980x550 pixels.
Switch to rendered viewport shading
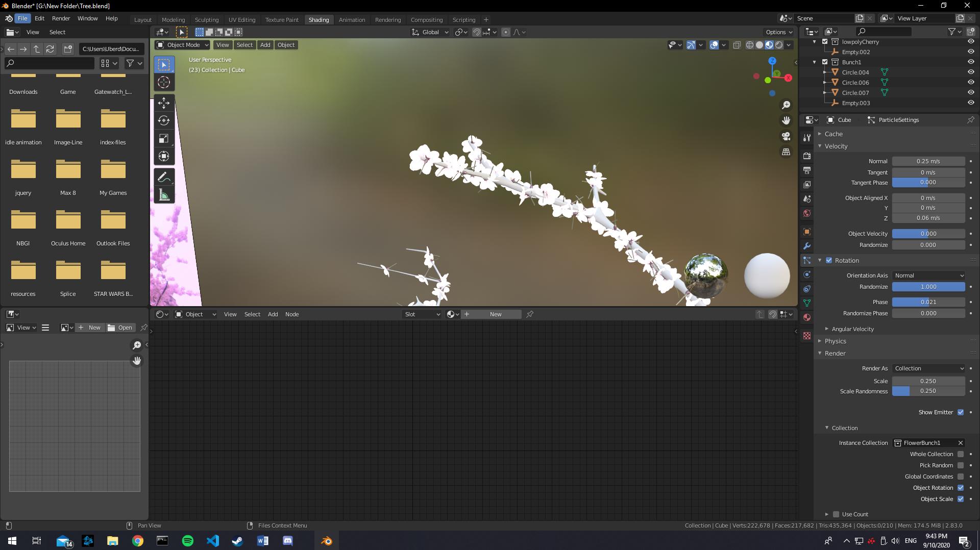(x=779, y=45)
